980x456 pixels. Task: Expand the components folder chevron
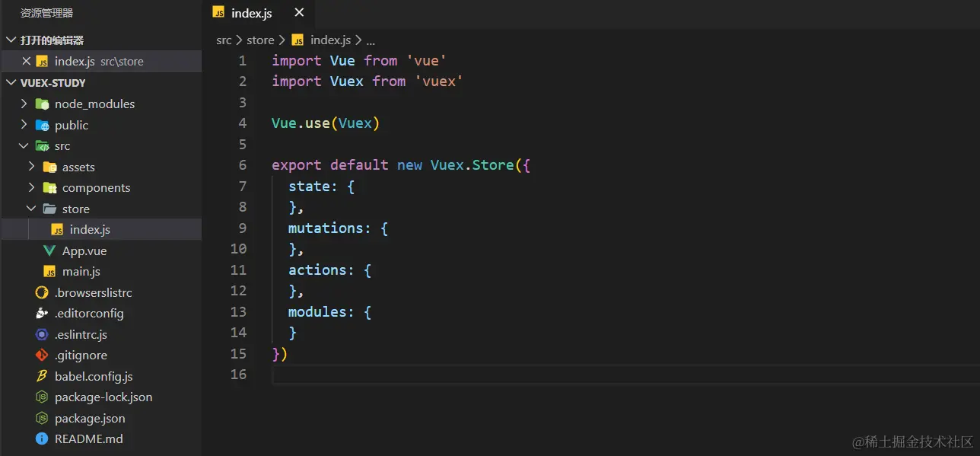coord(31,187)
